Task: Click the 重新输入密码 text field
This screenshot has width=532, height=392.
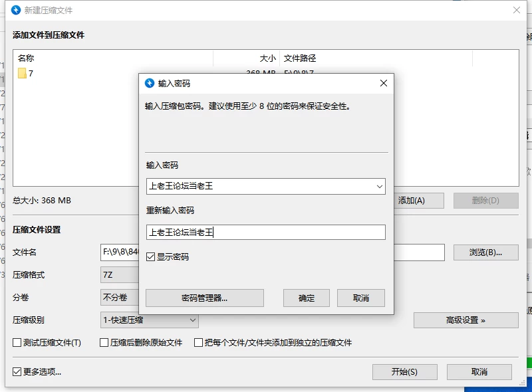Action: (x=266, y=233)
